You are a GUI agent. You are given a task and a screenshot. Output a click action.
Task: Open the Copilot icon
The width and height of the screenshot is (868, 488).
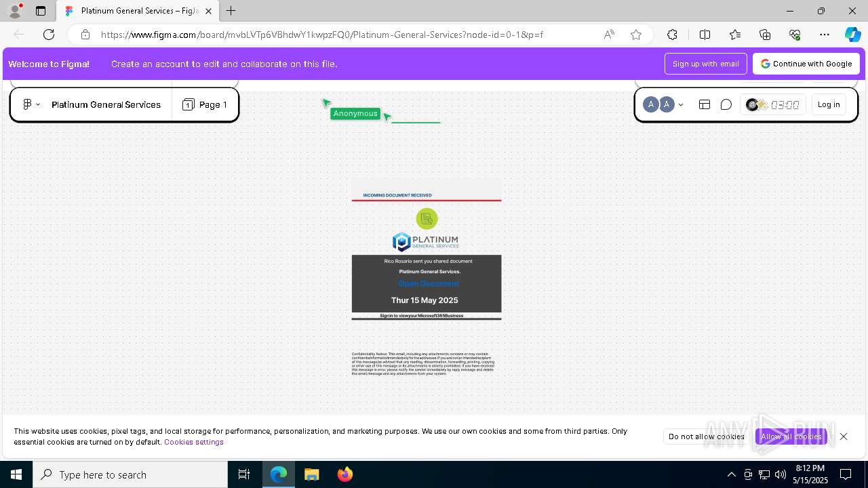(852, 35)
